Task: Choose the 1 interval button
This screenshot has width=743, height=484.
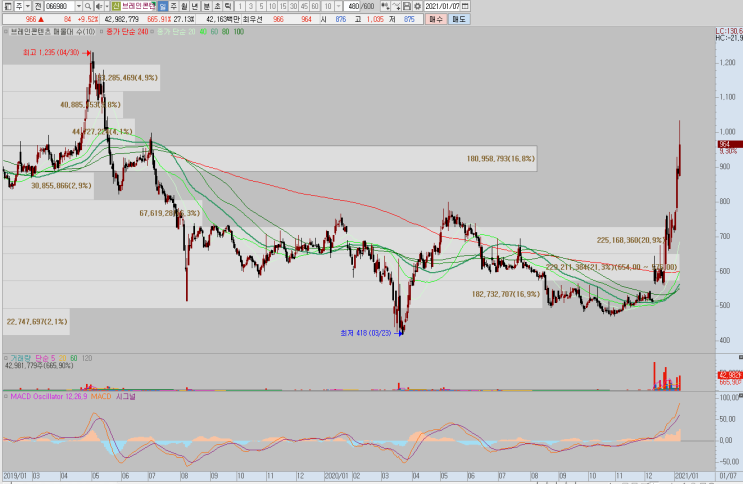Action: pyautogui.click(x=240, y=6)
